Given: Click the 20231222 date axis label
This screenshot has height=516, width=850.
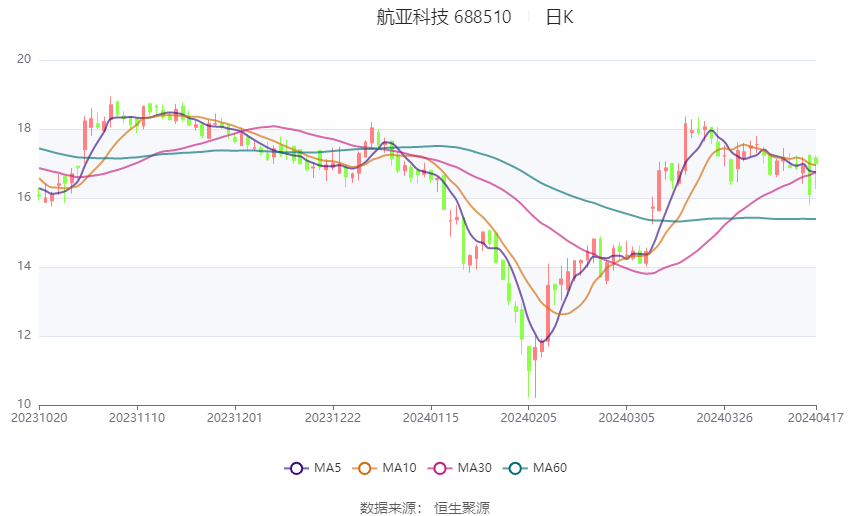Looking at the screenshot, I should [333, 418].
